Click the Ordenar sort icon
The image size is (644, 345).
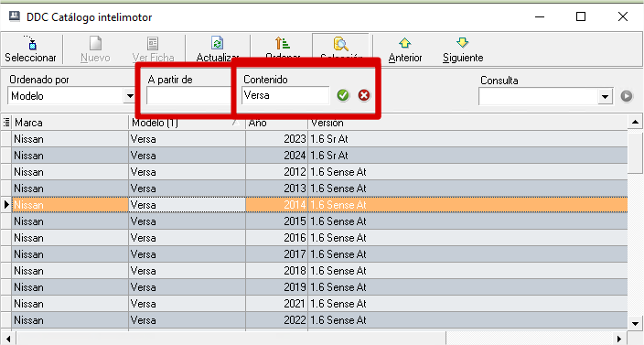[283, 43]
